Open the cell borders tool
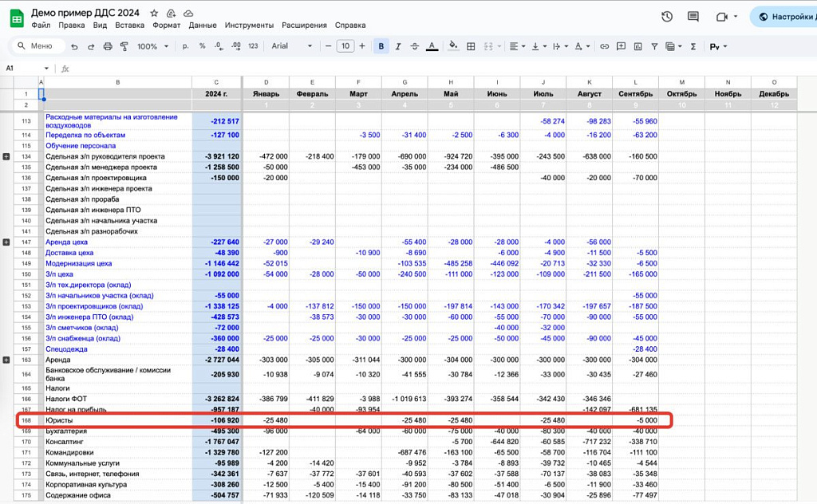 [x=471, y=46]
